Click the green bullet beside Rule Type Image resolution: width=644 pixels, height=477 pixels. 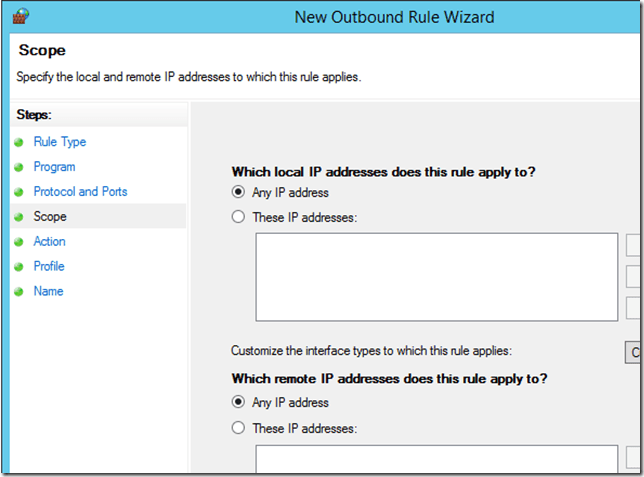[x=18, y=142]
